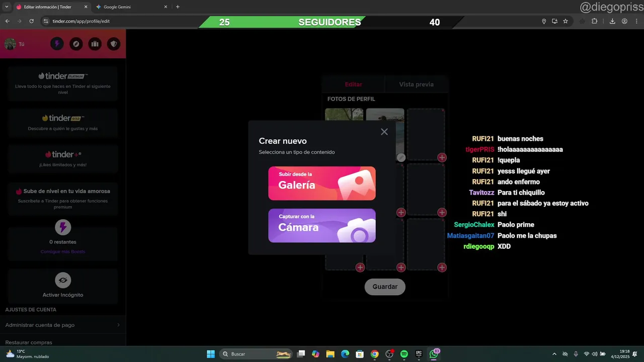The width and height of the screenshot is (644, 362).
Task: Open the Boost lightning icon in header
Action: 57,44
